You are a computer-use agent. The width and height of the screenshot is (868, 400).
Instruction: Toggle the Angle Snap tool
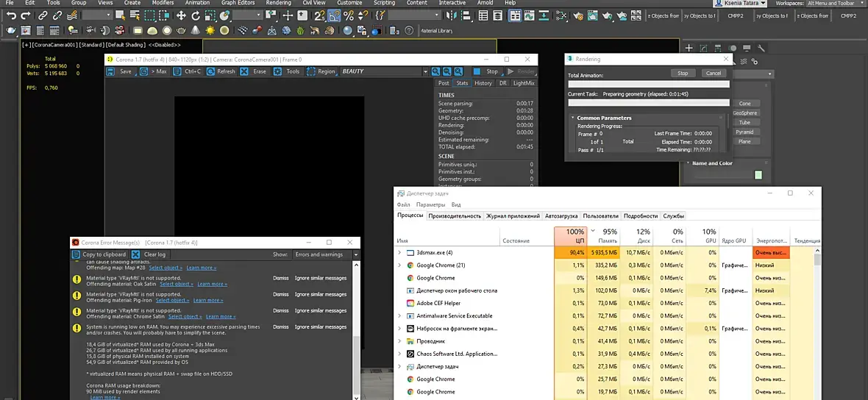334,15
